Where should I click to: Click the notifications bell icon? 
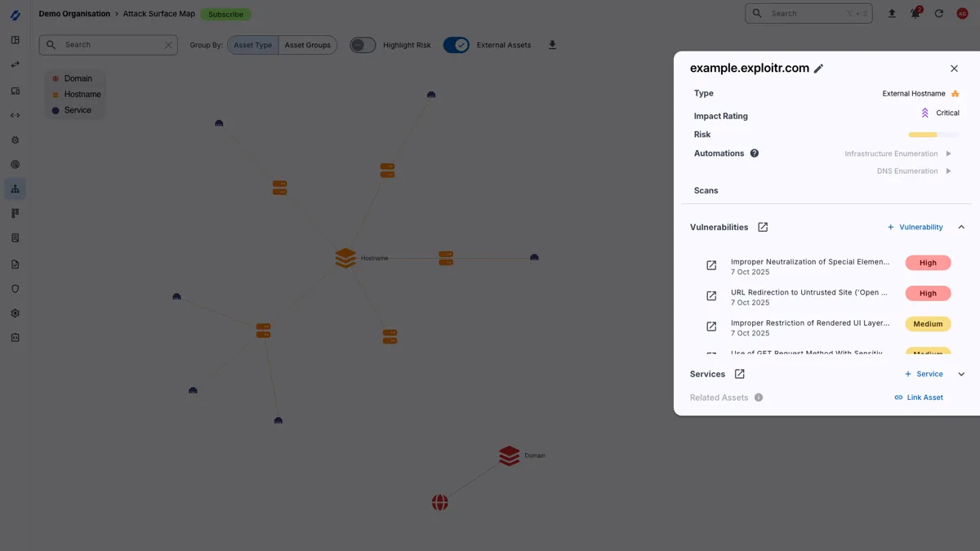click(915, 13)
